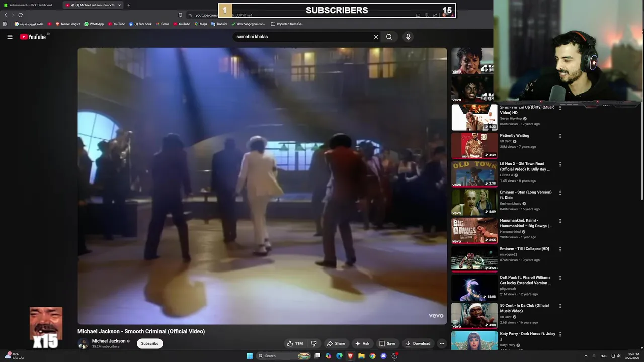The image size is (644, 362).
Task: Open more actions three-dot menu under video
Action: coord(442,343)
